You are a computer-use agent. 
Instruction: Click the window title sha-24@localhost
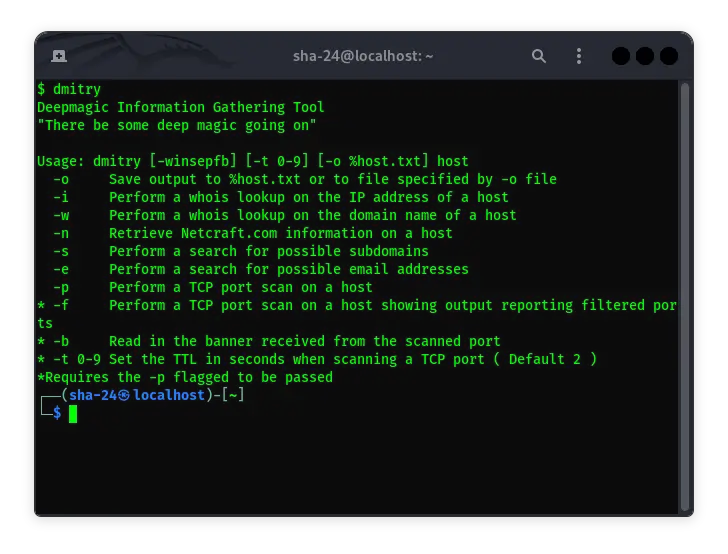point(363,56)
